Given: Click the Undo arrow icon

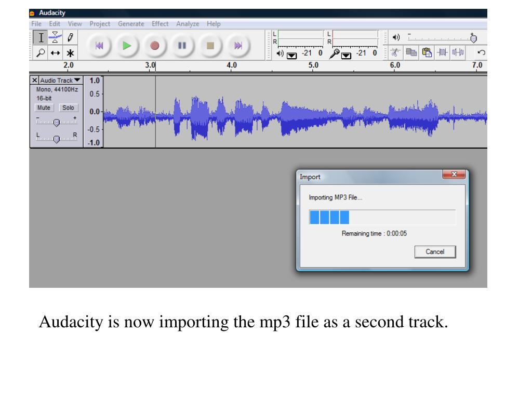Looking at the screenshot, I should pos(481,52).
